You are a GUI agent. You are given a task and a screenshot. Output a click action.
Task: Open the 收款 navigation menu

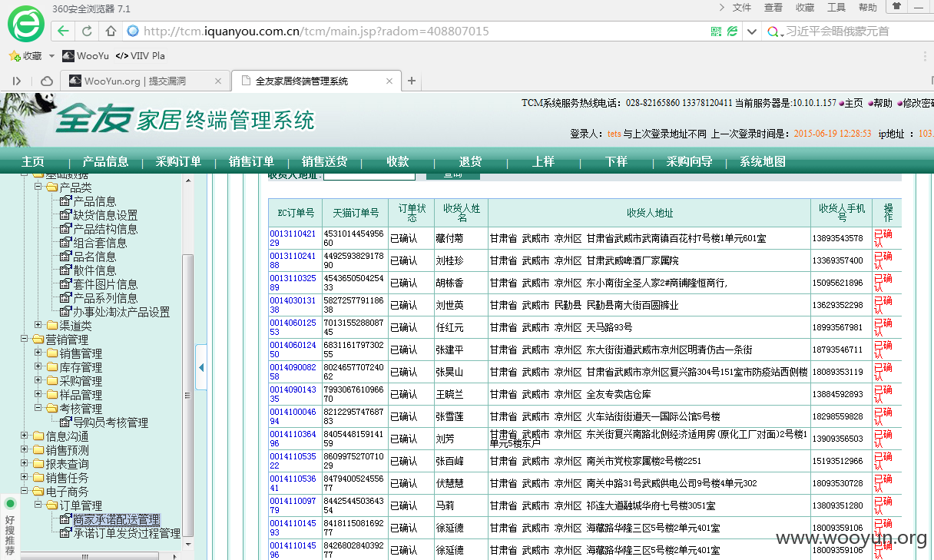pos(398,161)
